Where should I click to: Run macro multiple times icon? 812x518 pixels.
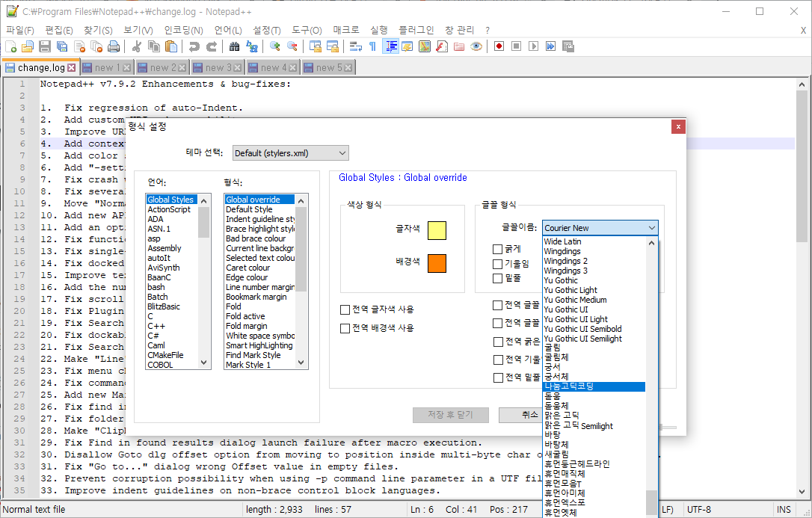click(x=550, y=46)
